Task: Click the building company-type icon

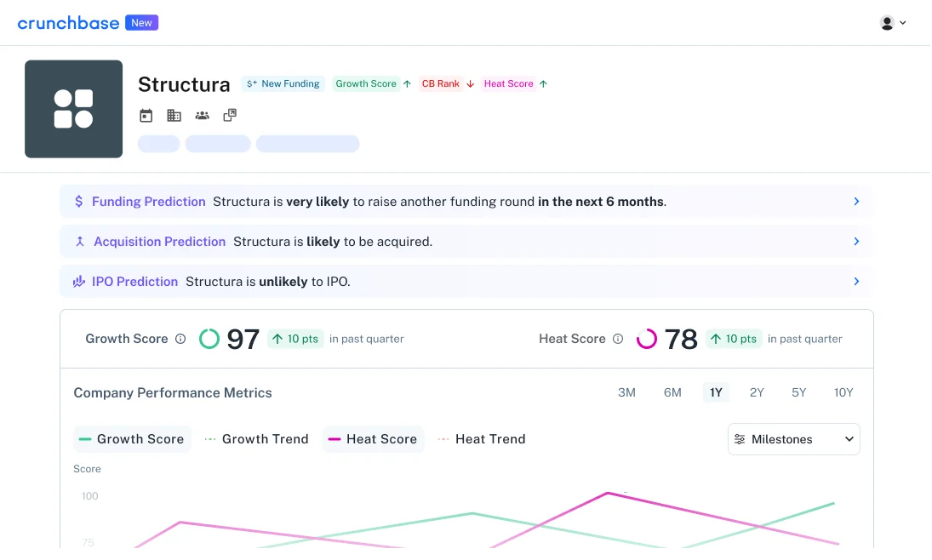Action: 174,116
